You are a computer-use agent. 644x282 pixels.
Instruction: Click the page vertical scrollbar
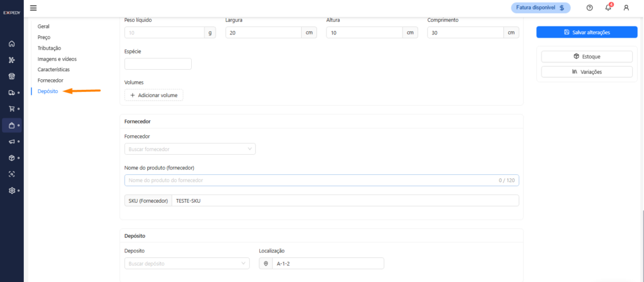click(x=642, y=247)
